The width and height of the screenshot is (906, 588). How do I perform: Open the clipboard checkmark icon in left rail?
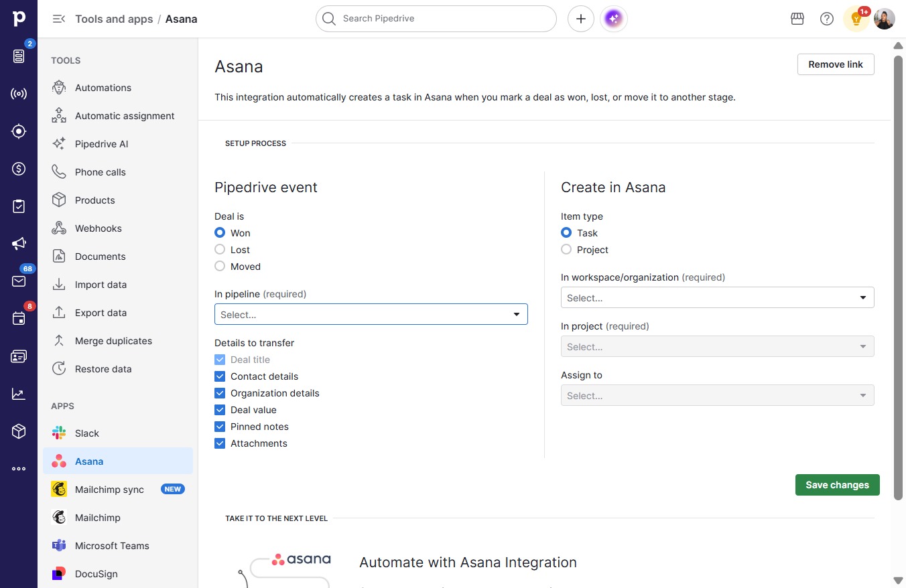point(19,206)
